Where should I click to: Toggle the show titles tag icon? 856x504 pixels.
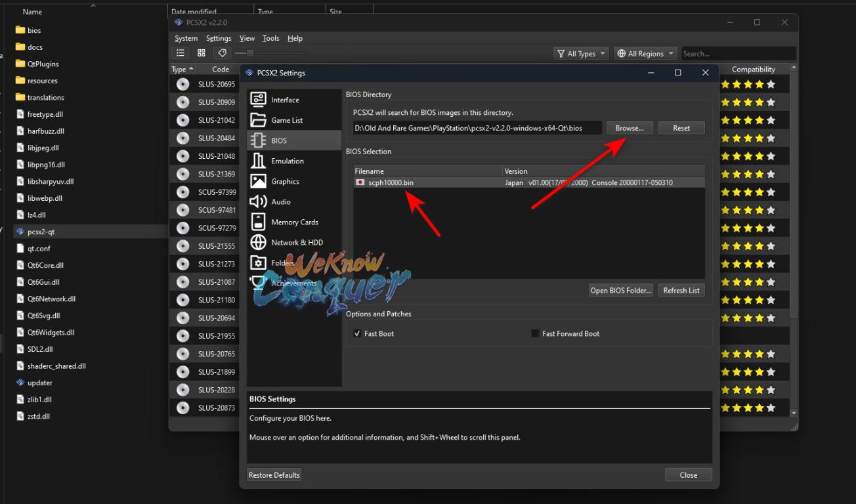223,53
